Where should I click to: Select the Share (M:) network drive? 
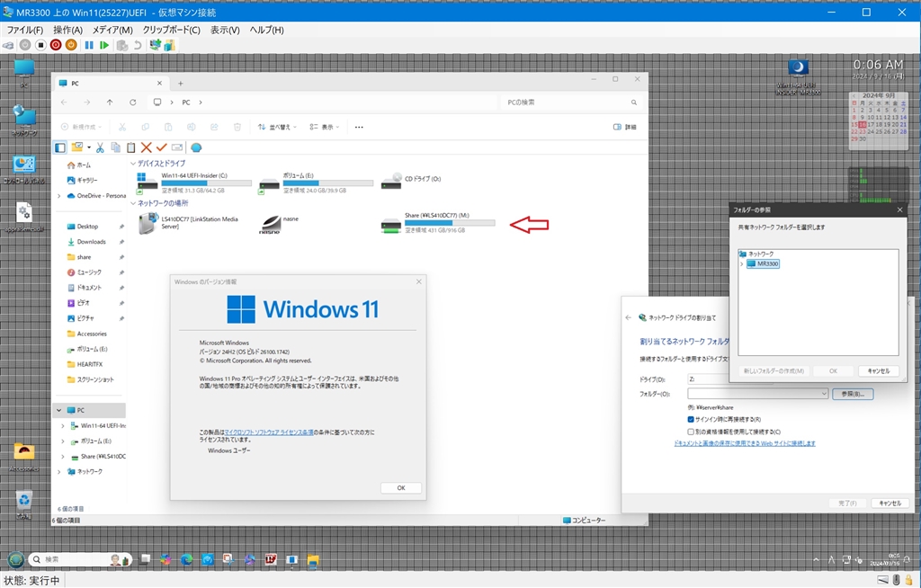[438, 223]
